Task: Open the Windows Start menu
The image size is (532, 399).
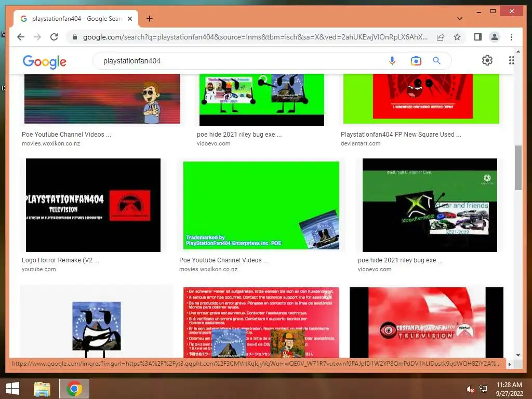Action: tap(12, 389)
